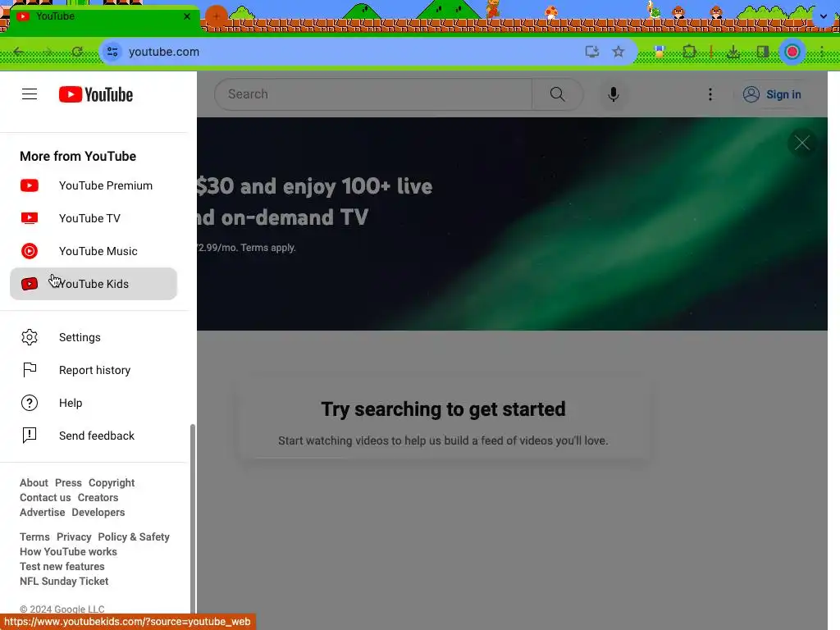Click the colorful extension icon next to star
Screen dimensions: 840x630
click(x=660, y=52)
